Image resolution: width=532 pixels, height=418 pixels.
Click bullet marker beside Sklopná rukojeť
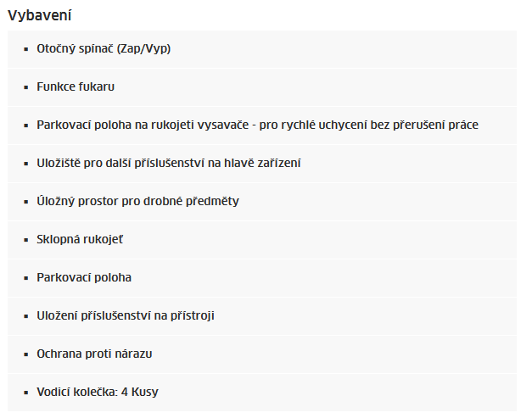pyautogui.click(x=26, y=240)
